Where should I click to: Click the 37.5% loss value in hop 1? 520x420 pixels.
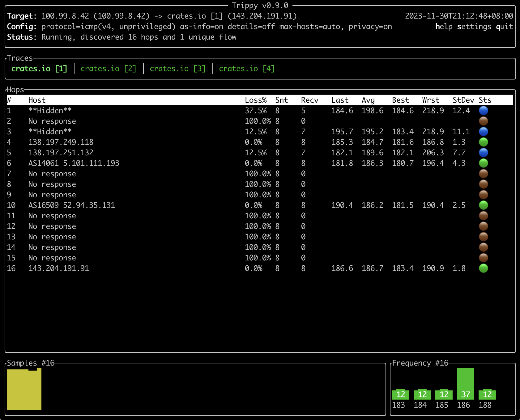coord(256,111)
